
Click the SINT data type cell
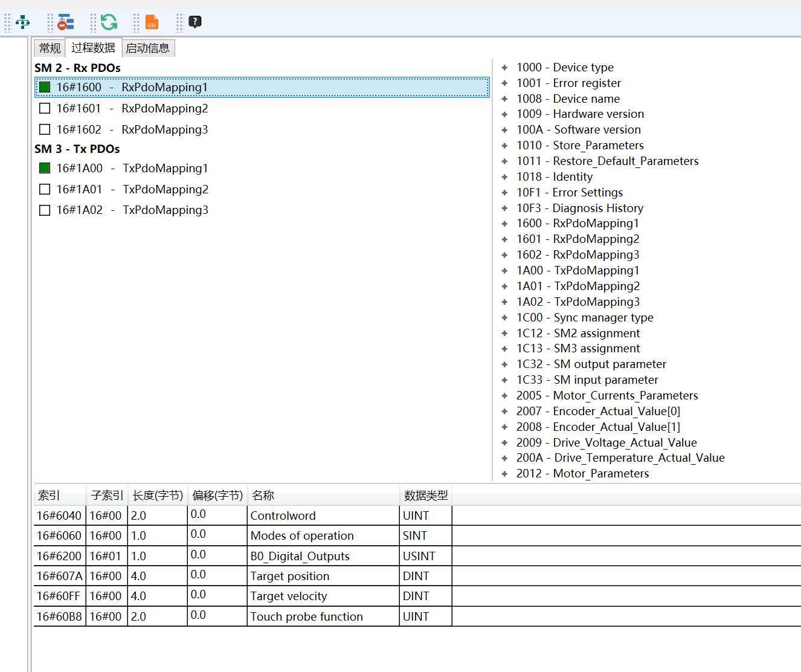(425, 535)
